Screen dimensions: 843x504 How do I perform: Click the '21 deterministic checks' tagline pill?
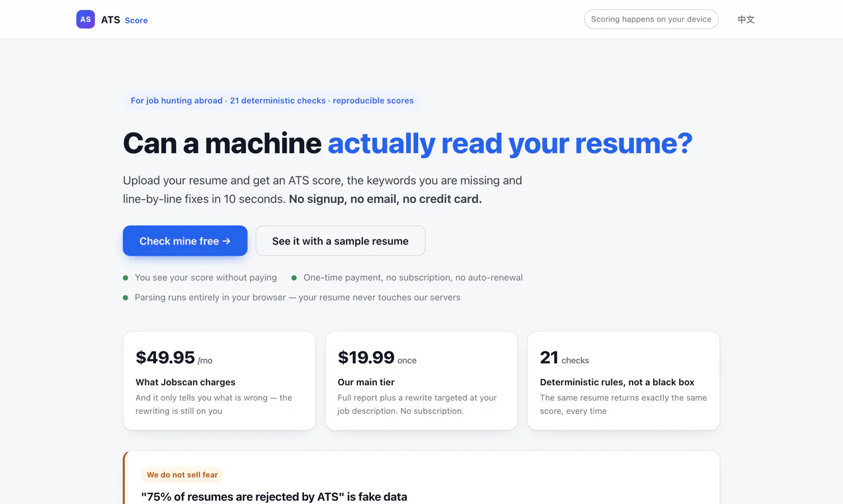[272, 101]
